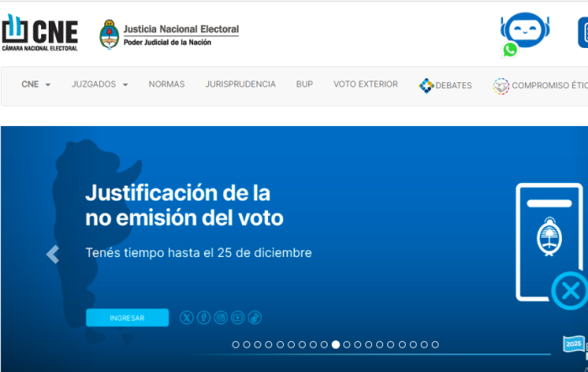Open the Facebook social icon

point(203,317)
